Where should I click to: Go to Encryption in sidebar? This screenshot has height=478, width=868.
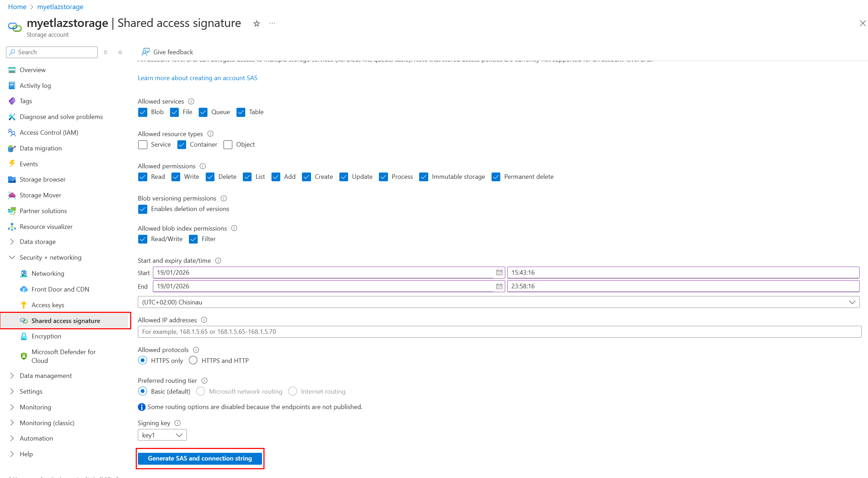click(x=46, y=336)
